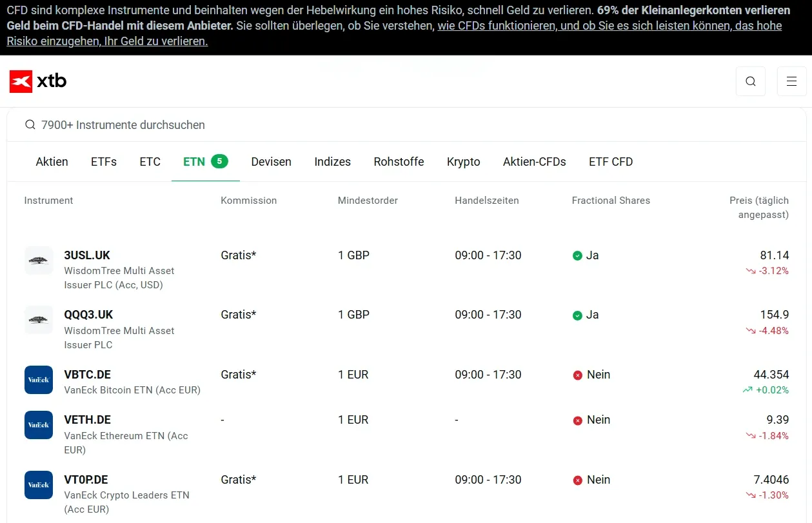812x523 pixels.
Task: Click red cross icon in VT0P.DE row
Action: point(577,480)
